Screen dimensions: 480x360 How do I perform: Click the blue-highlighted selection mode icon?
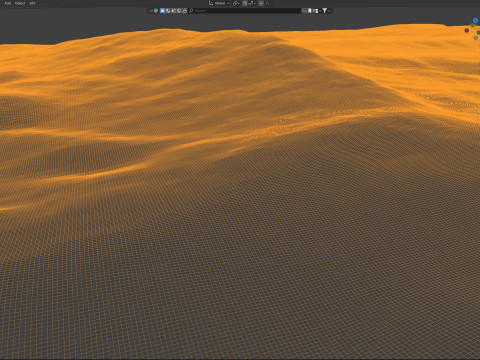162,11
